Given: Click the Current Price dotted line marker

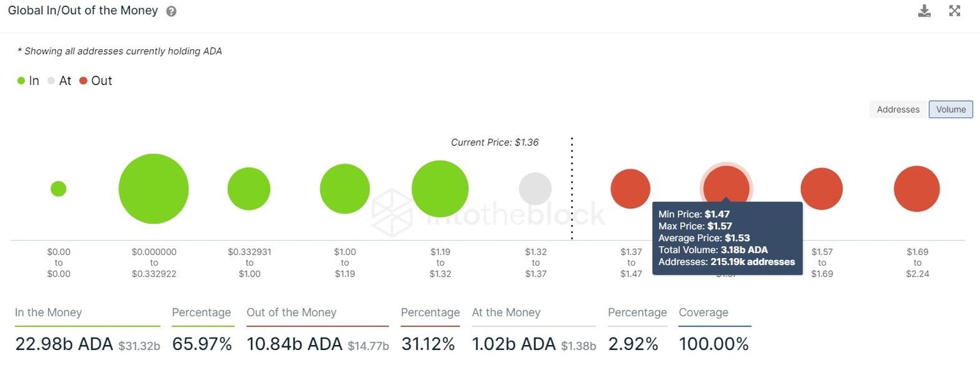Looking at the screenshot, I should click(x=571, y=188).
